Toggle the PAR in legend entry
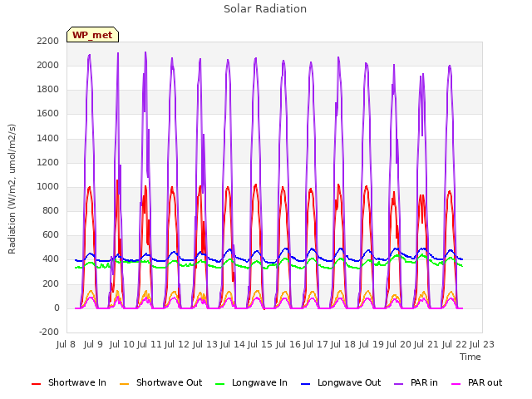The image size is (532, 399). click(416, 382)
